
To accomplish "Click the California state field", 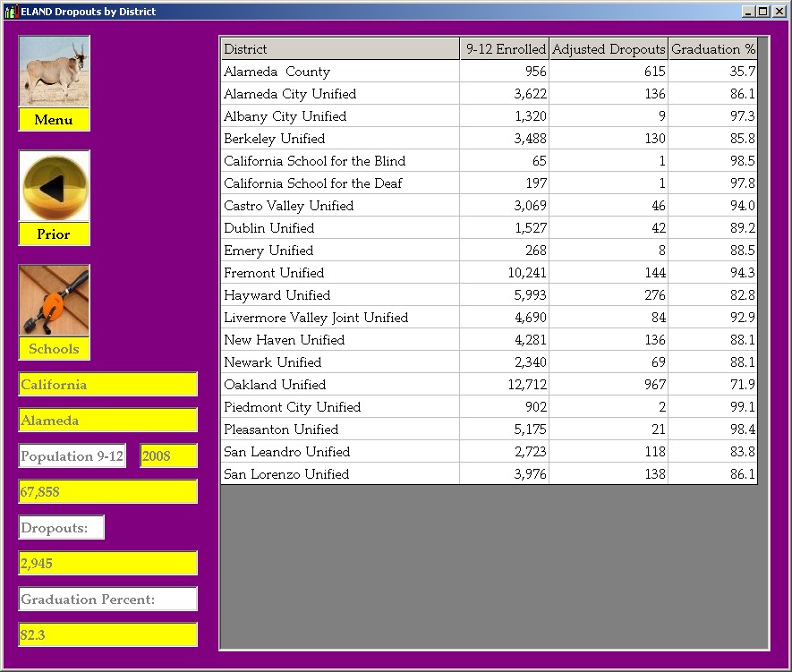I will [x=107, y=385].
